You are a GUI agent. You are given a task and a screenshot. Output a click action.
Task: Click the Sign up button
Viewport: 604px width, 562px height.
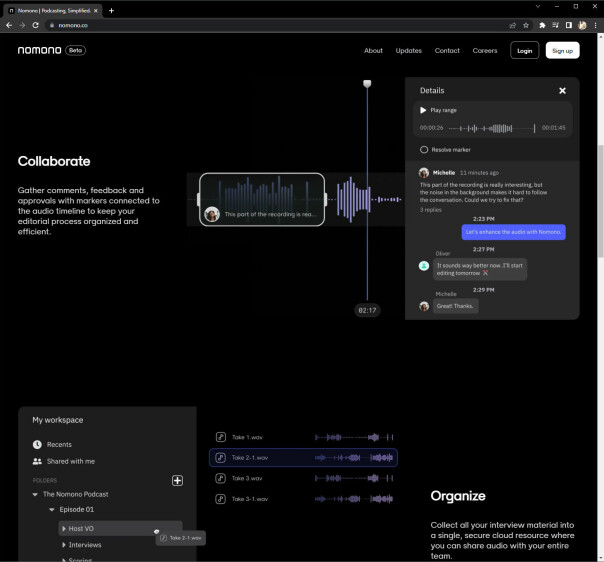click(x=562, y=50)
